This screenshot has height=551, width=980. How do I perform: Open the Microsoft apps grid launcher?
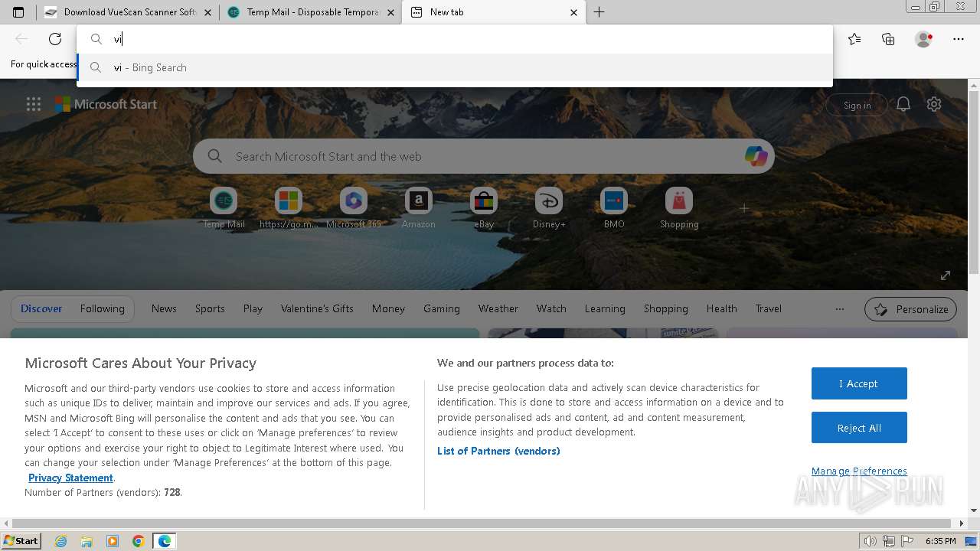click(34, 105)
